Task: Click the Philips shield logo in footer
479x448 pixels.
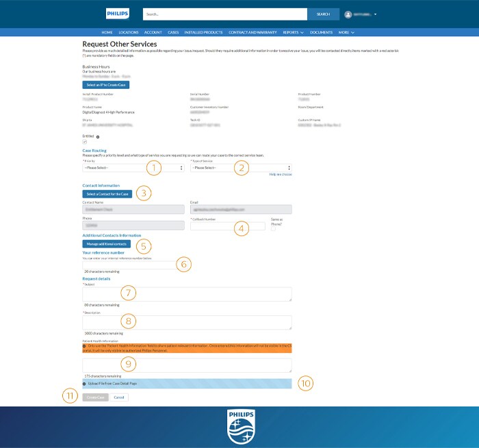Action: click(241, 427)
